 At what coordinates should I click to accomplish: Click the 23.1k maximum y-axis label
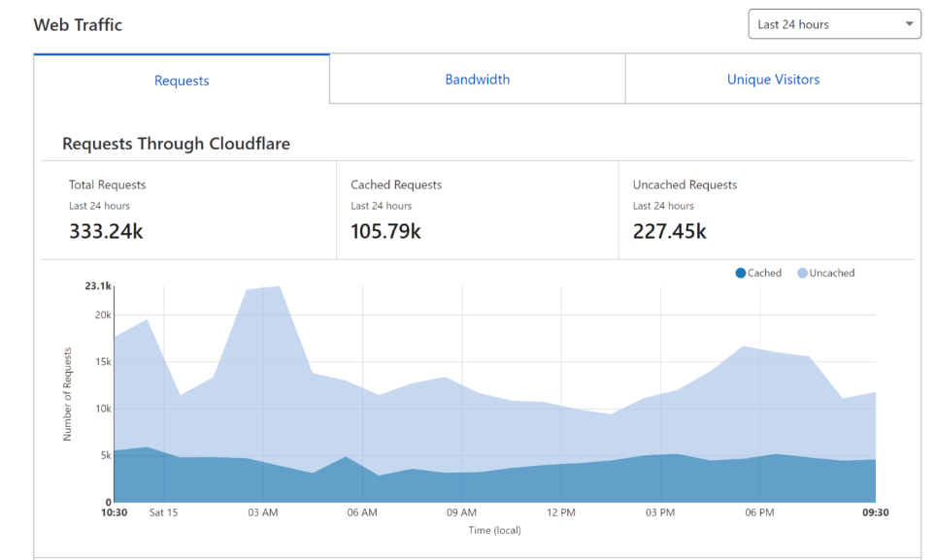point(99,286)
